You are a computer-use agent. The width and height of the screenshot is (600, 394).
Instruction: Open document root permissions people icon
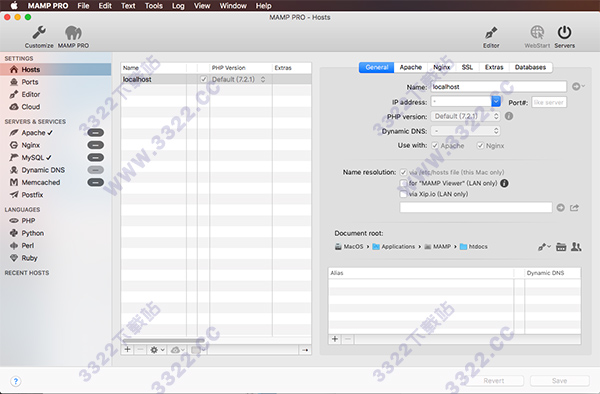tap(576, 247)
